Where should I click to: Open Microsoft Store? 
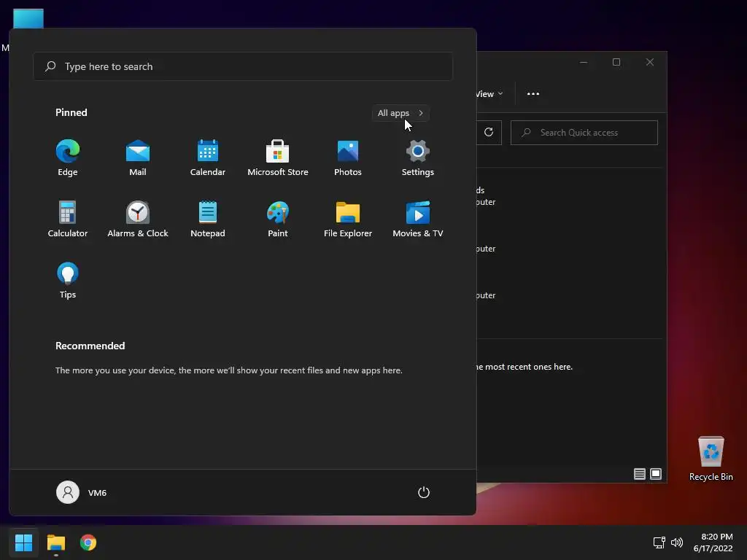pyautogui.click(x=278, y=158)
